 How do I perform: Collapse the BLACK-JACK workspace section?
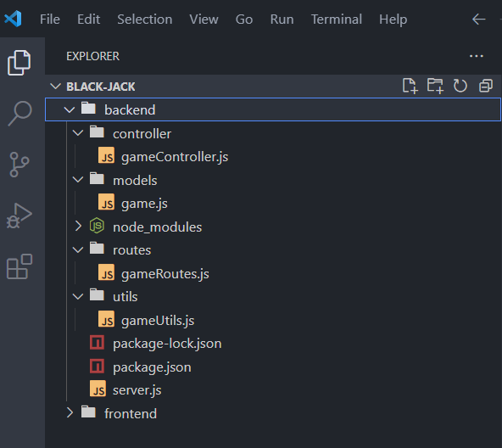click(55, 87)
